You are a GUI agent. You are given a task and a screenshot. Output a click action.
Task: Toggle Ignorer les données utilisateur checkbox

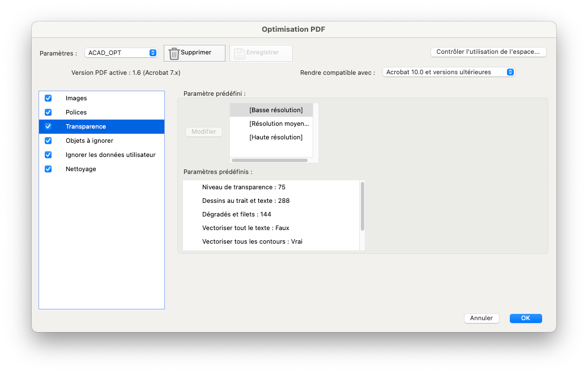click(48, 155)
